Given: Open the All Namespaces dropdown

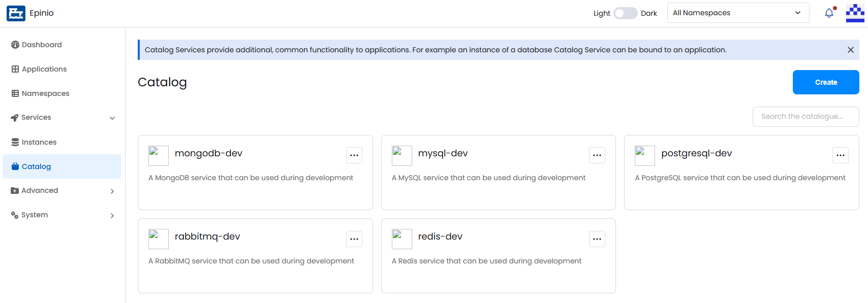Looking at the screenshot, I should tap(738, 13).
